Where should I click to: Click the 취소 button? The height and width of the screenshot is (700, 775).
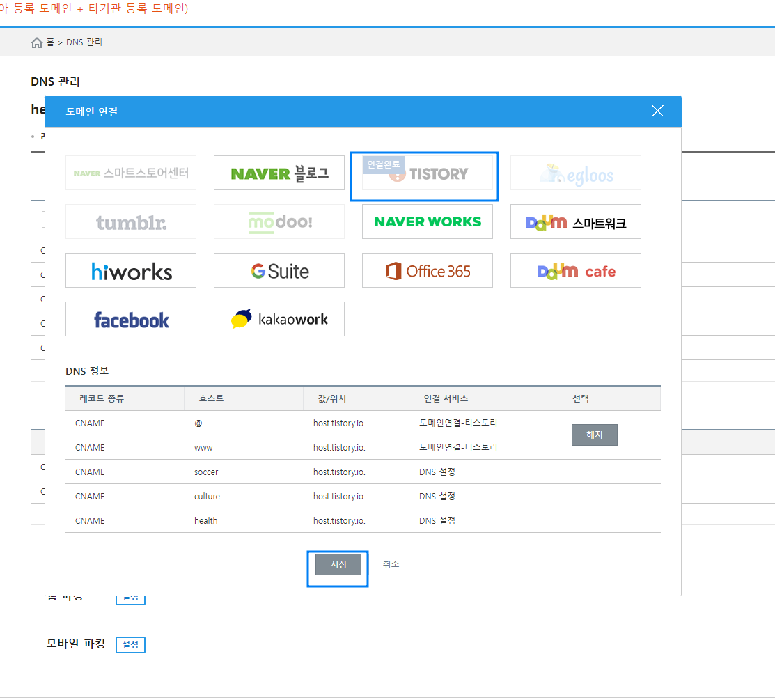(391, 565)
